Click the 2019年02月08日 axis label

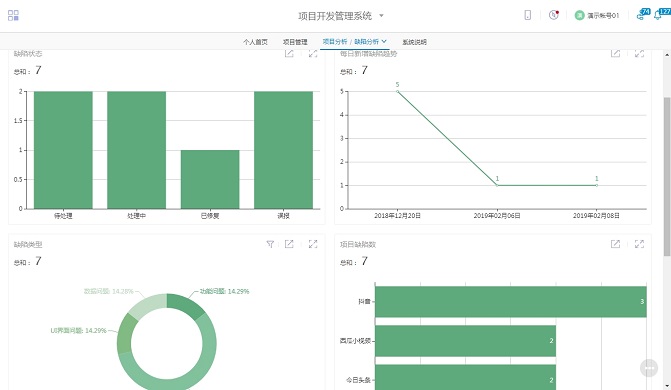(x=597, y=216)
